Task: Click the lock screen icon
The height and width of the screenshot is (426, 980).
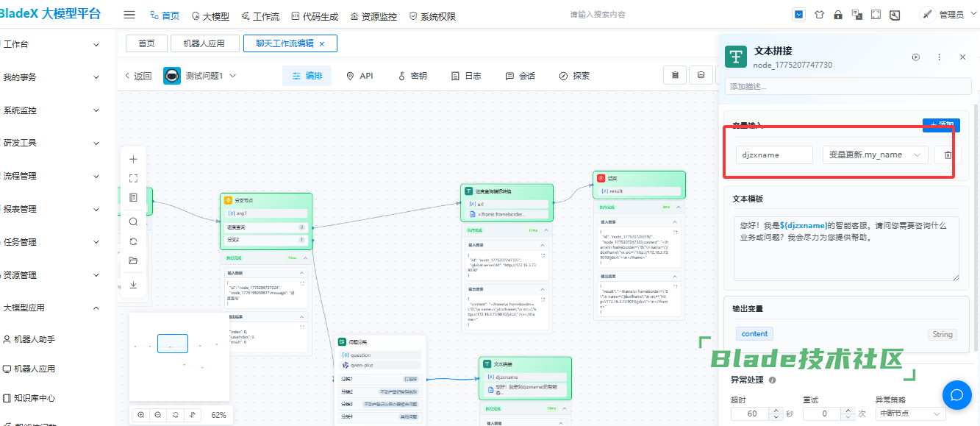Action: pyautogui.click(x=838, y=15)
